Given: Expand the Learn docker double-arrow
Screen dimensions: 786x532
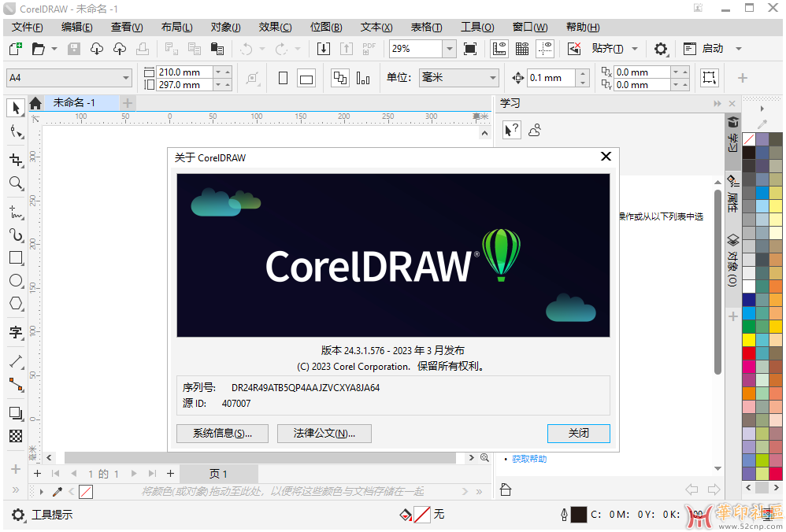Looking at the screenshot, I should pyautogui.click(x=717, y=103).
